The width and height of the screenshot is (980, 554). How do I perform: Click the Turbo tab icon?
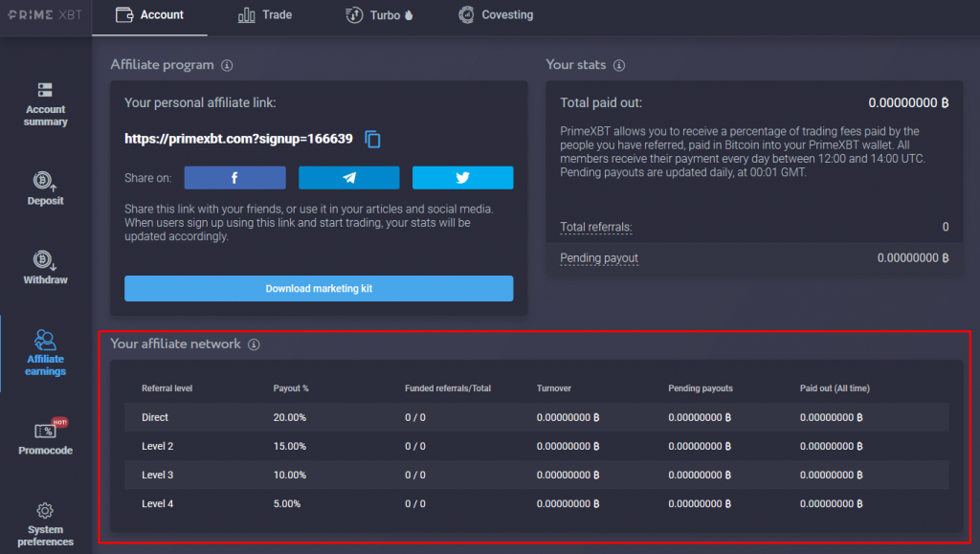click(x=354, y=15)
